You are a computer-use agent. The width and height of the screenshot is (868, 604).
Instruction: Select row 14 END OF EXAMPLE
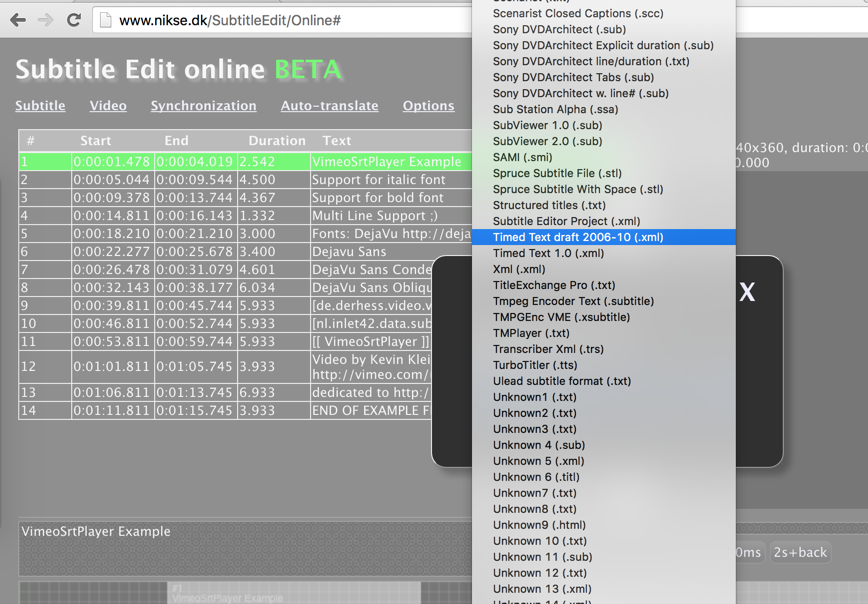coord(225,411)
